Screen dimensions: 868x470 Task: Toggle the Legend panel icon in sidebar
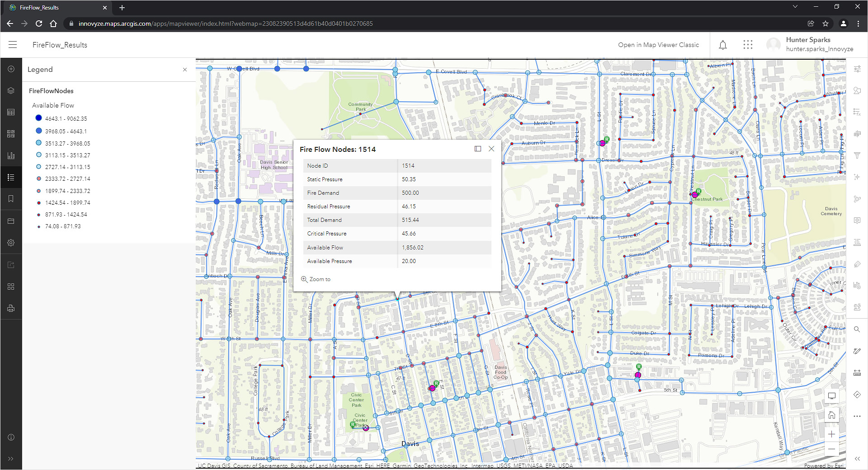(x=11, y=177)
